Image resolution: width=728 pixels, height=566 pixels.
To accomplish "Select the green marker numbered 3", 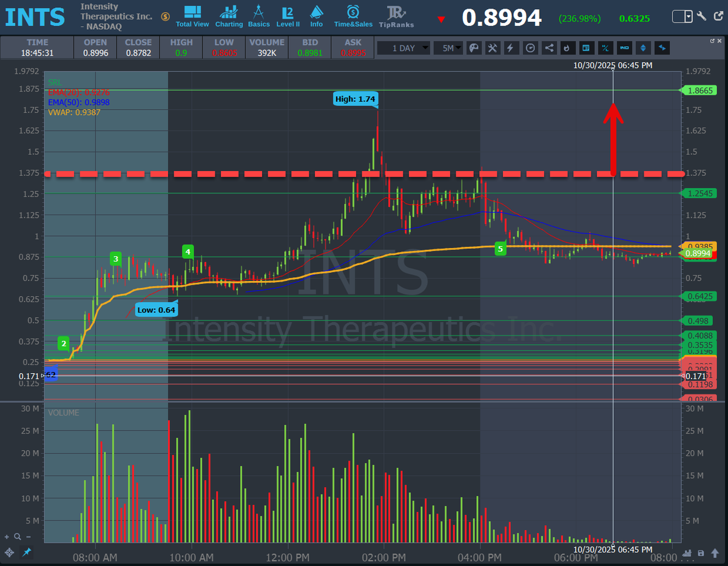I will 116,259.
